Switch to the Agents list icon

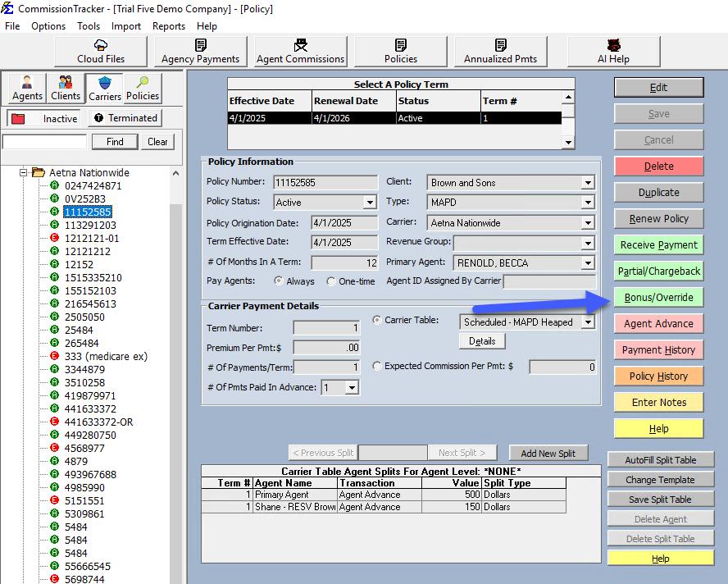coord(27,88)
